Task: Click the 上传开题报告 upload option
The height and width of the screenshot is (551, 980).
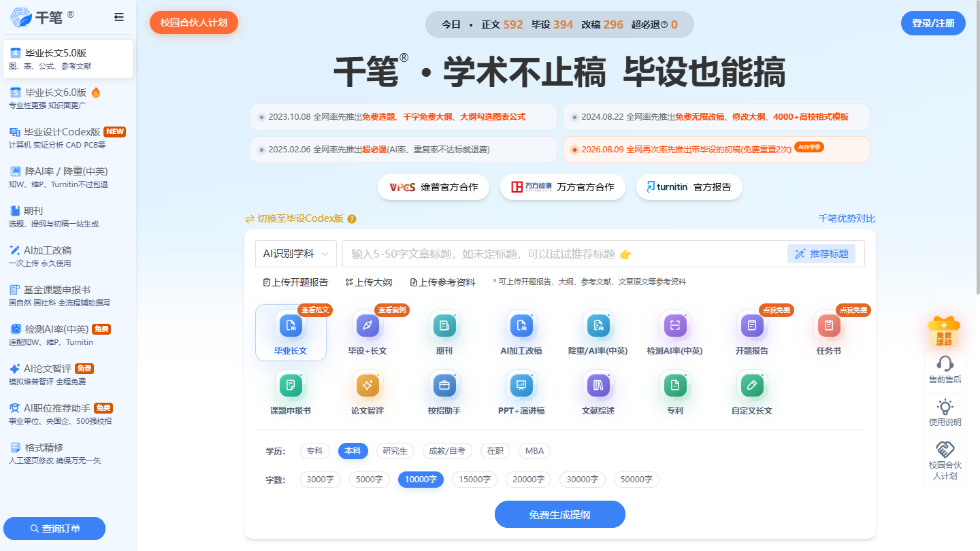Action: 295,282
